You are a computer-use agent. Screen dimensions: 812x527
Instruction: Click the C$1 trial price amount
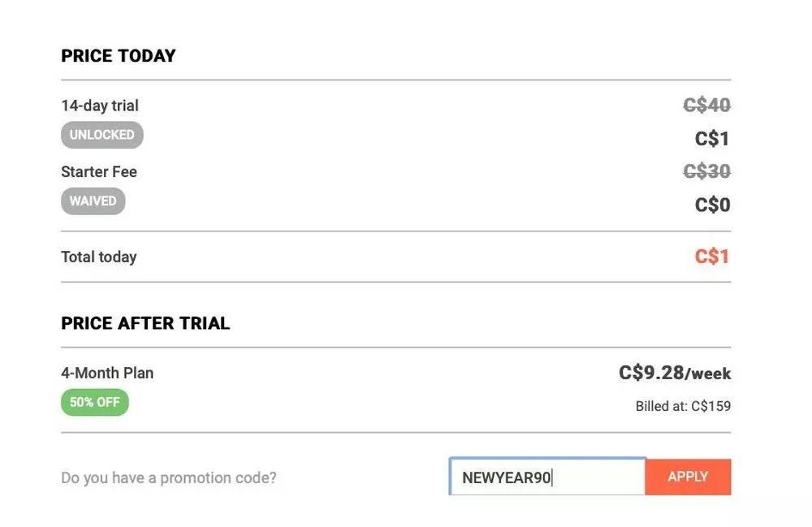pos(713,138)
